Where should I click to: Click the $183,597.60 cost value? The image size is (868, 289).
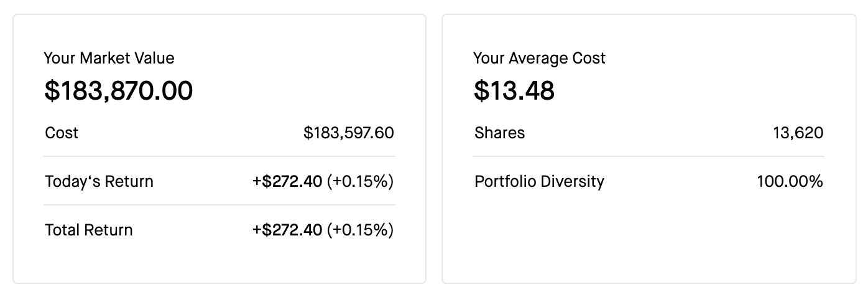[x=348, y=133]
